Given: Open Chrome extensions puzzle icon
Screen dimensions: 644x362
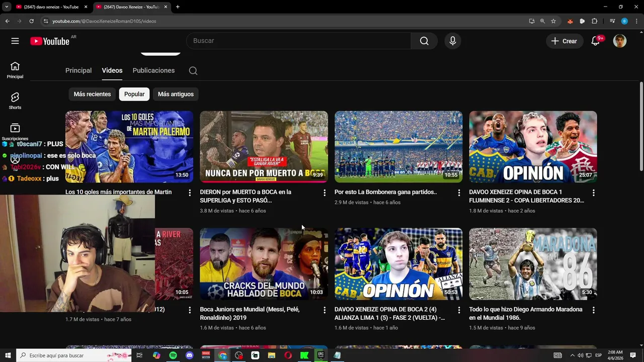Looking at the screenshot, I should point(594,21).
